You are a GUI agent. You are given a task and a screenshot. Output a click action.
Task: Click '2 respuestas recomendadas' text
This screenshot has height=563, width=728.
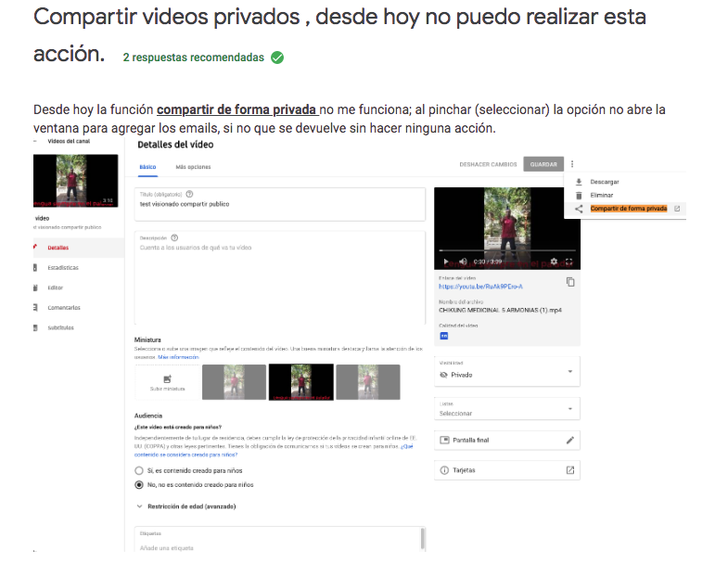click(x=194, y=58)
